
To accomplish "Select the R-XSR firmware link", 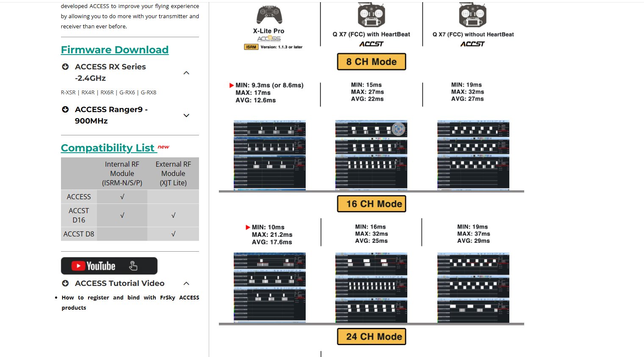I will point(68,93).
